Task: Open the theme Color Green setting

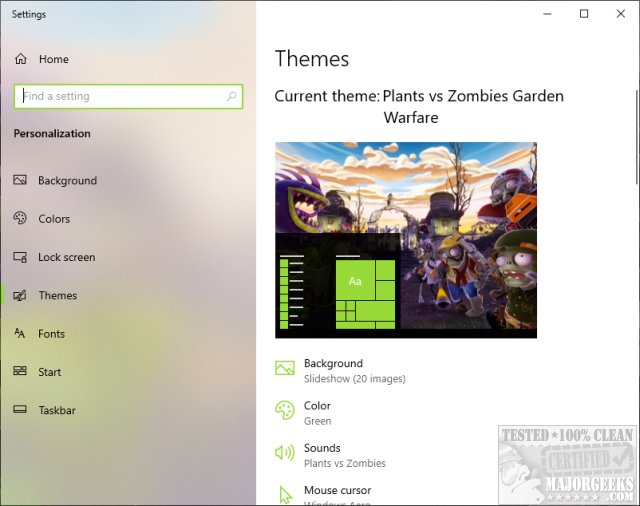Action: pyautogui.click(x=318, y=413)
